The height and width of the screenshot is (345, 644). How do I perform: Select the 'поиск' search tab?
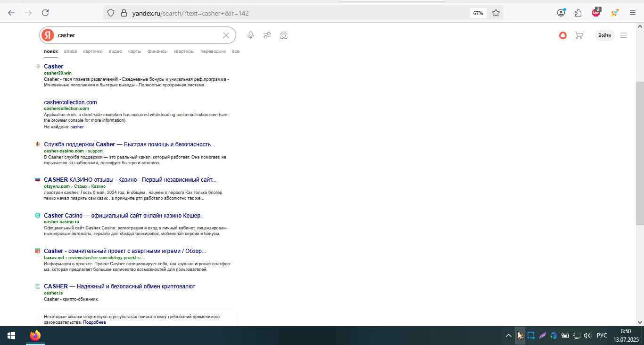click(51, 51)
